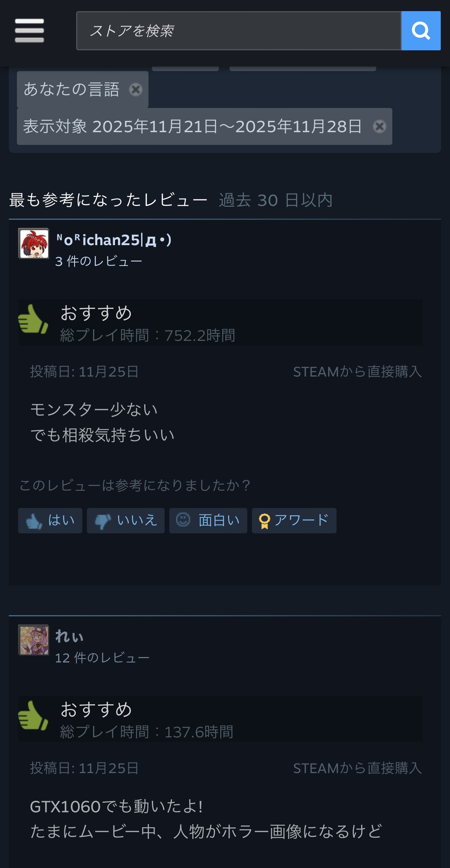The image size is (450, 868).
Task: Click thumbs-up icon on the 137.6時間 review
Action: pyautogui.click(x=33, y=715)
